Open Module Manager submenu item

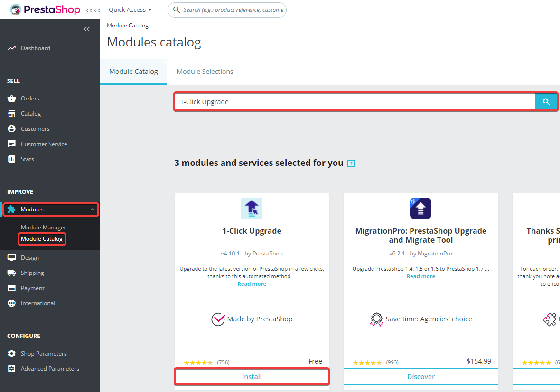(x=43, y=228)
